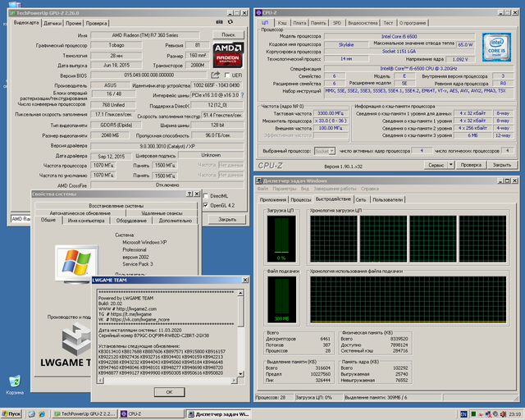Enable the DirectML checkbox
Image resolution: width=525 pixels, height=420 pixels.
coord(206,195)
